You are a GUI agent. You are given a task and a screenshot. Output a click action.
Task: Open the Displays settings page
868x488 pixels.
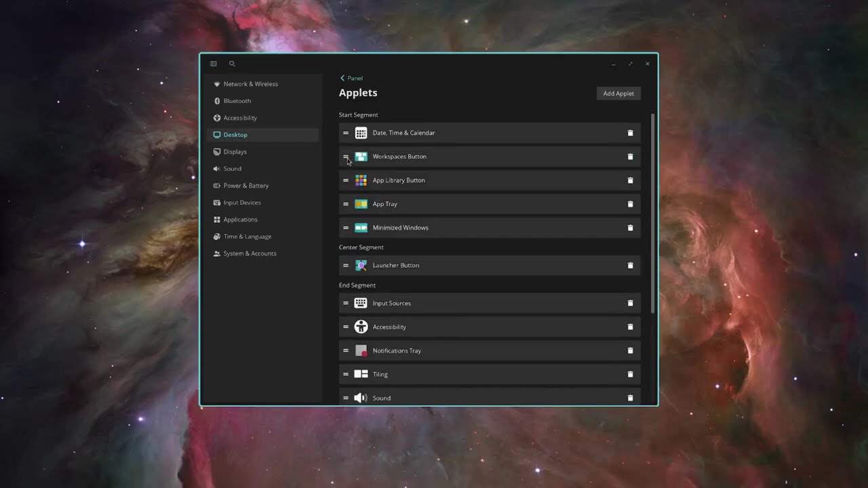(235, 152)
